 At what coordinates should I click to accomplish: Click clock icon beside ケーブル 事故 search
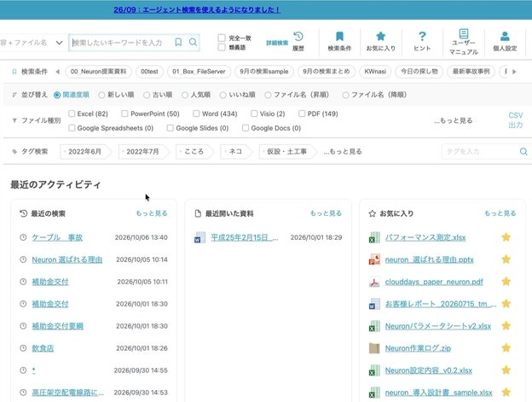23,237
